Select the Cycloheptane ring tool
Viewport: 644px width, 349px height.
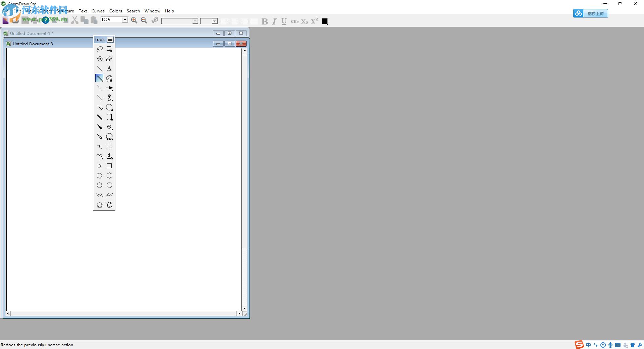pyautogui.click(x=100, y=185)
